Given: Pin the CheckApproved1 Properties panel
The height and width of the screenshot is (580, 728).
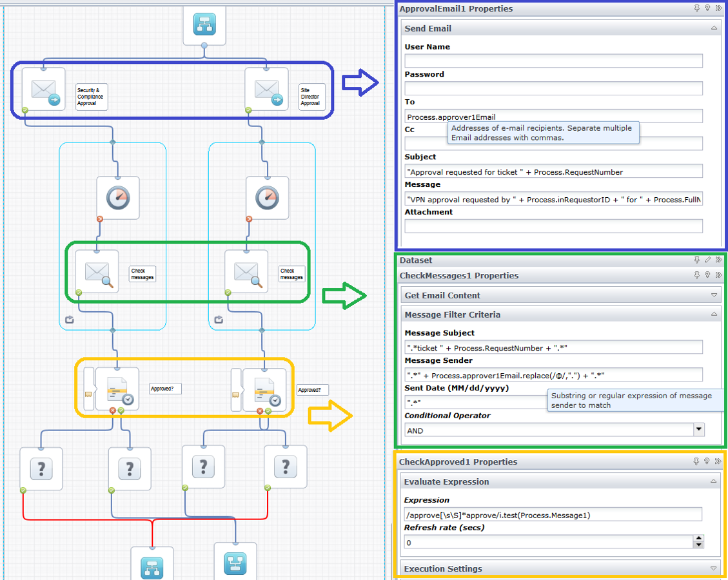Looking at the screenshot, I should point(696,461).
